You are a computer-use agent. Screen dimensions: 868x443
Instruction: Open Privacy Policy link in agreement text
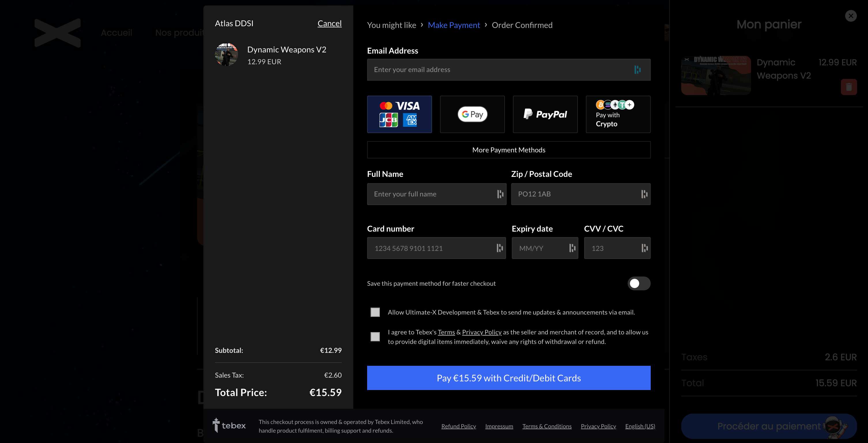482,332
